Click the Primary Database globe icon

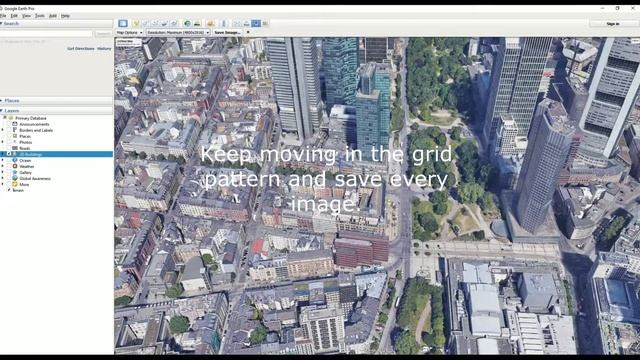(x=11, y=118)
